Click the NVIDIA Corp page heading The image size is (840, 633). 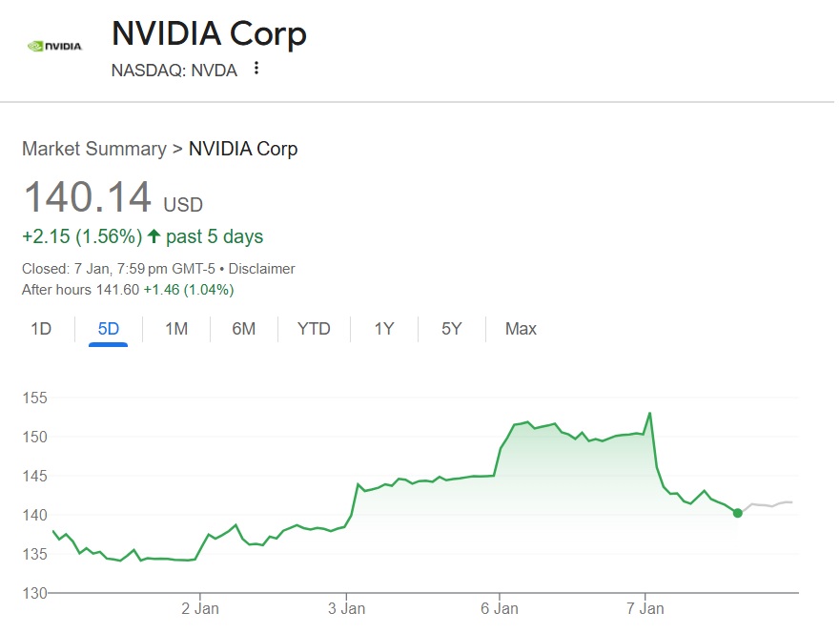(209, 33)
